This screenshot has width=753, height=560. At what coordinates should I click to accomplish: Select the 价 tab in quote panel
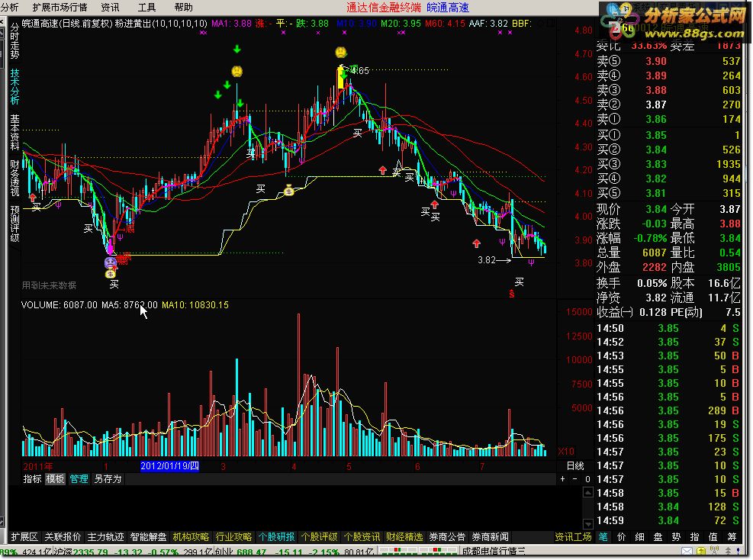(621, 537)
